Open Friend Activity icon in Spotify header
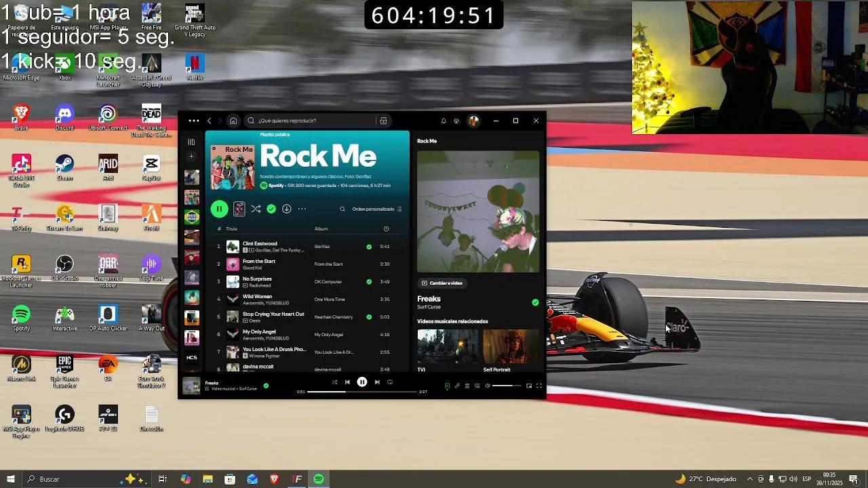The height and width of the screenshot is (488, 868). [x=456, y=121]
